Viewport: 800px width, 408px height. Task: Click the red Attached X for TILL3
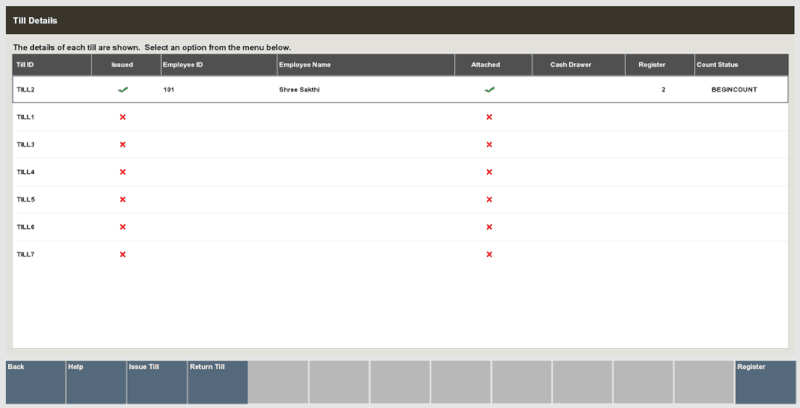pos(489,145)
